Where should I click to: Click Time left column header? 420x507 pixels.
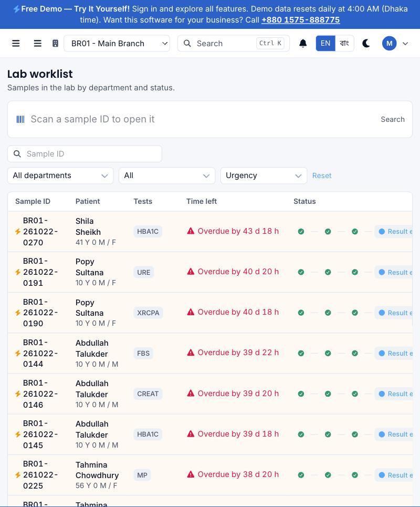(x=201, y=201)
